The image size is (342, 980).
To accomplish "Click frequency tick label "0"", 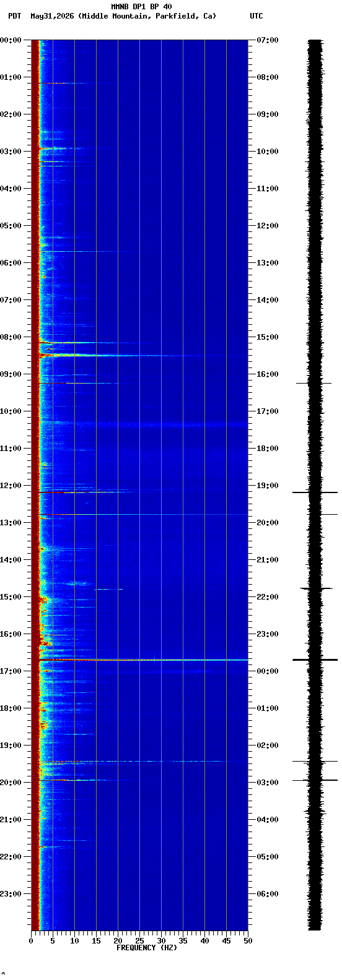I will coord(31,941).
